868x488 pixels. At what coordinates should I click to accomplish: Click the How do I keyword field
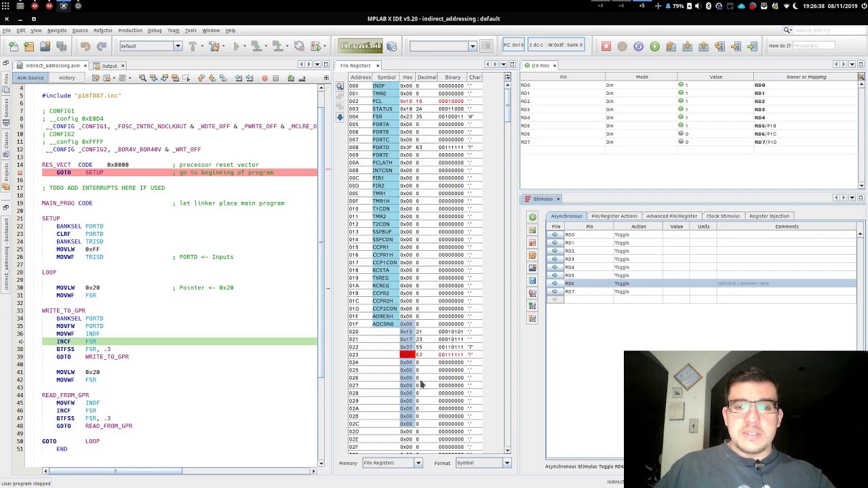(814, 46)
